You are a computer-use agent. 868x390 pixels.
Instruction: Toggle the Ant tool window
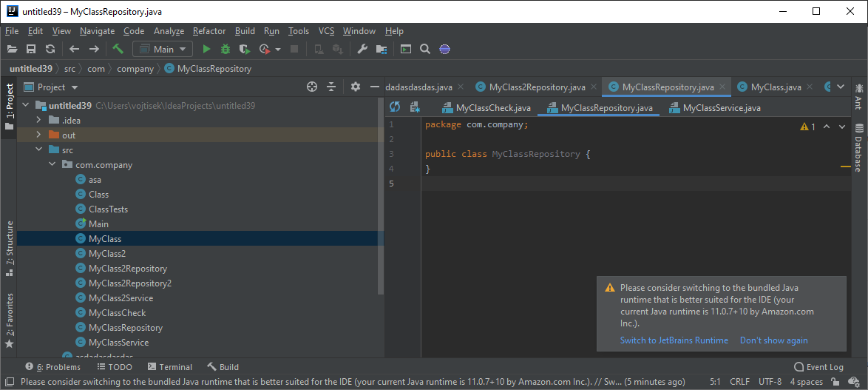point(858,95)
